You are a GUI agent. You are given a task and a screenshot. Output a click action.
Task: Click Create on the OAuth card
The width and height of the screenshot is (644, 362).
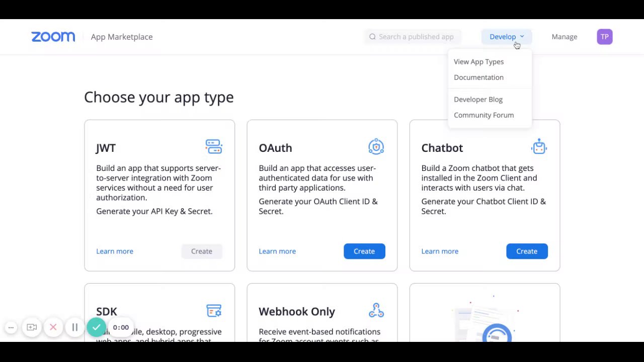pyautogui.click(x=364, y=251)
